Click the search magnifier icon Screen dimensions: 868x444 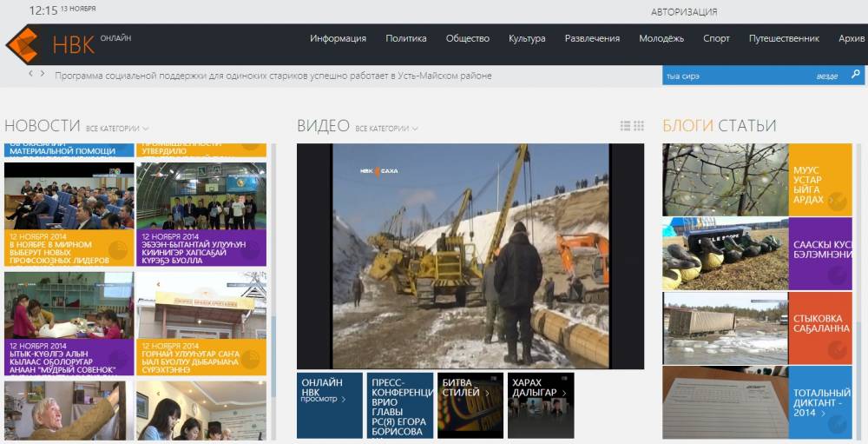click(x=855, y=76)
